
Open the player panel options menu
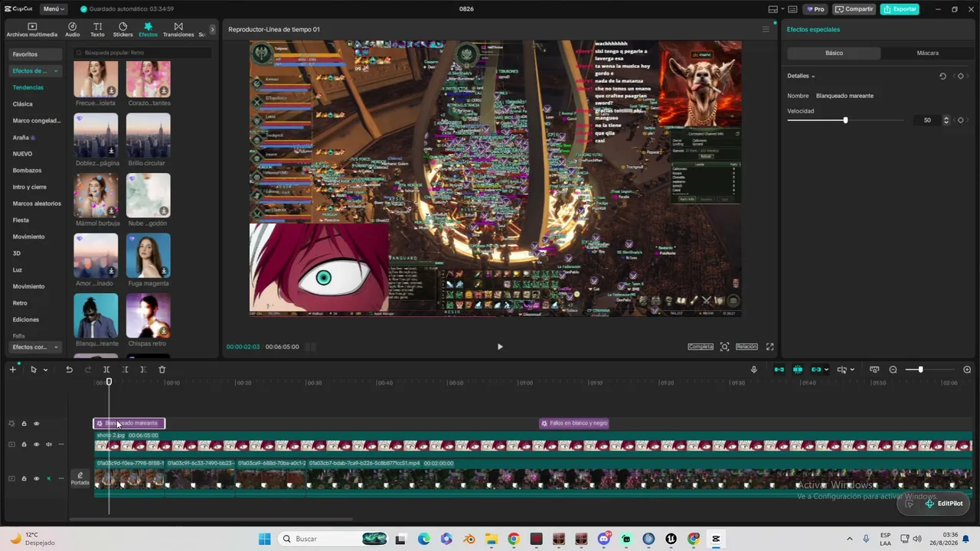[x=765, y=29]
